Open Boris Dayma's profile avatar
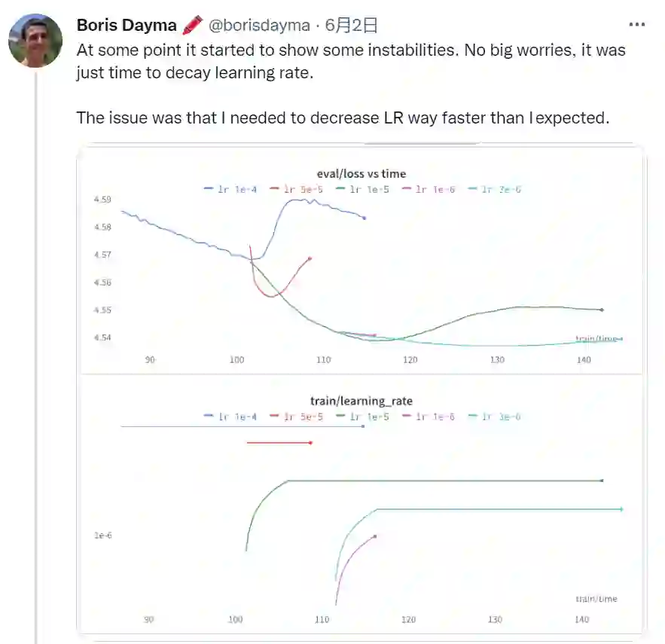Image resolution: width=665 pixels, height=644 pixels. click(x=35, y=41)
